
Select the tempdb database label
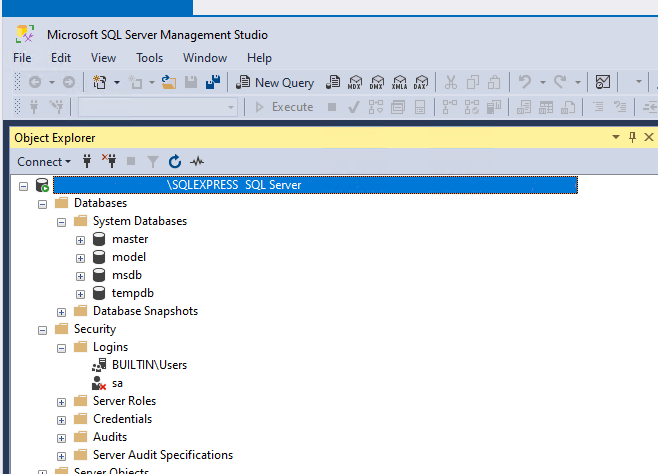pyautogui.click(x=133, y=293)
